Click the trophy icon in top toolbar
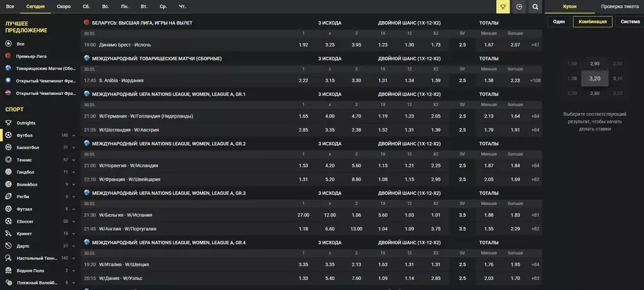 [x=502, y=7]
